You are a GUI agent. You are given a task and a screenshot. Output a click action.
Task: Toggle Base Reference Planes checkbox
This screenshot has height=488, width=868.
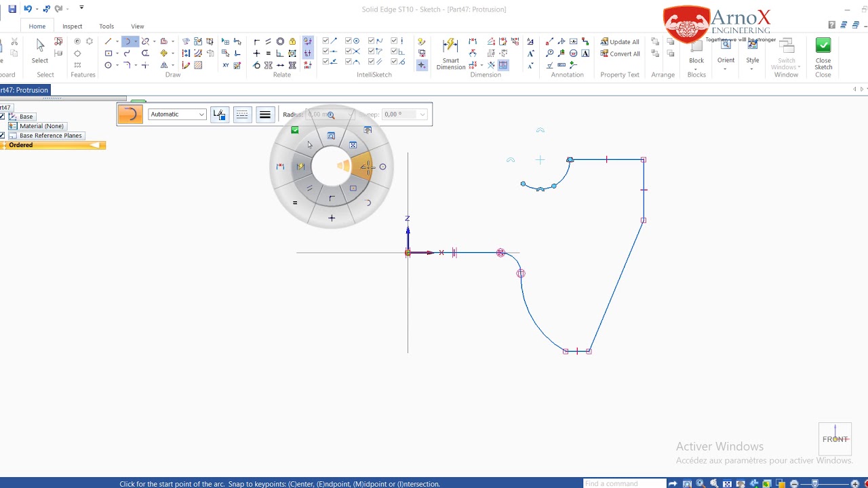pyautogui.click(x=2, y=136)
